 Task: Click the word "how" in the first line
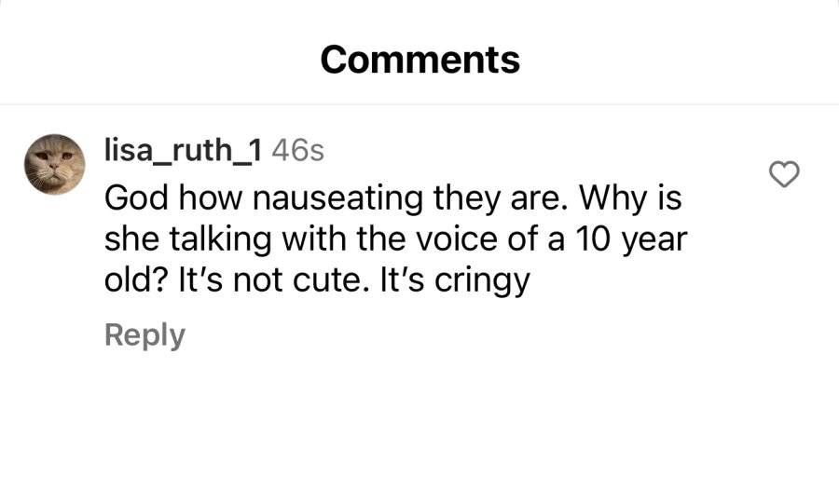click(x=210, y=198)
